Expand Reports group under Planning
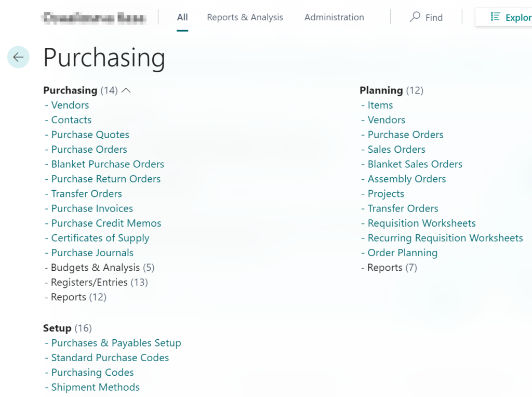The image size is (532, 397). click(392, 268)
